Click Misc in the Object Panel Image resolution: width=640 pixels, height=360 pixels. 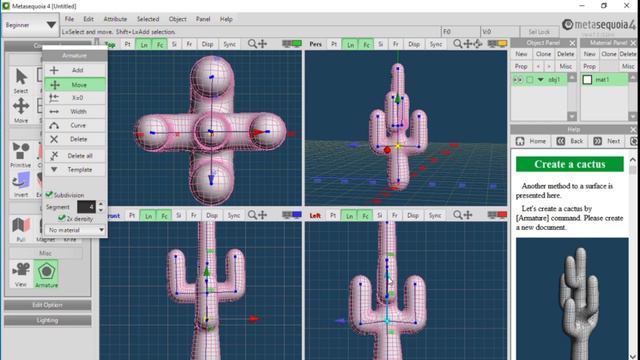coord(565,66)
